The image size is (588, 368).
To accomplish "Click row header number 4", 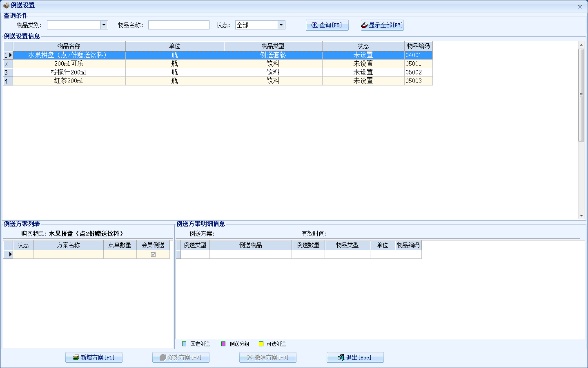I will tap(8, 81).
